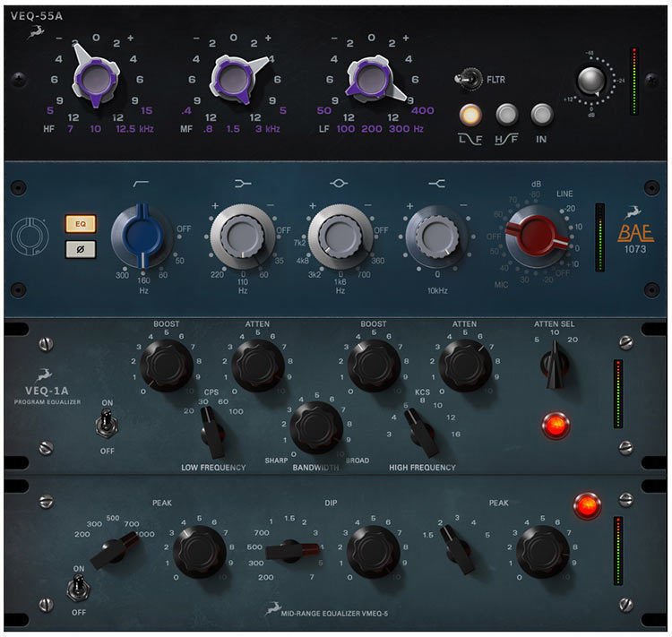Image resolution: width=672 pixels, height=637 pixels.
Task: Click the VMEQ-5 level meter
Action: 618,551
